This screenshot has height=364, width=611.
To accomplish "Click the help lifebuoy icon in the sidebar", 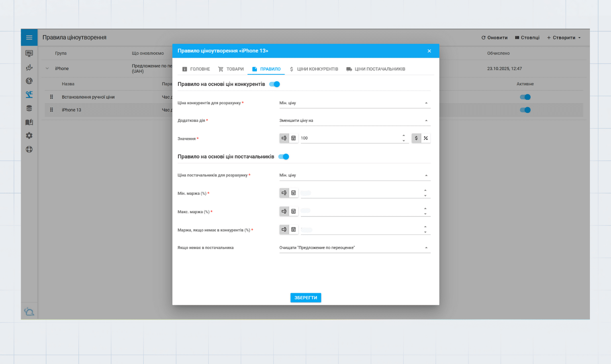I will click(x=29, y=150).
